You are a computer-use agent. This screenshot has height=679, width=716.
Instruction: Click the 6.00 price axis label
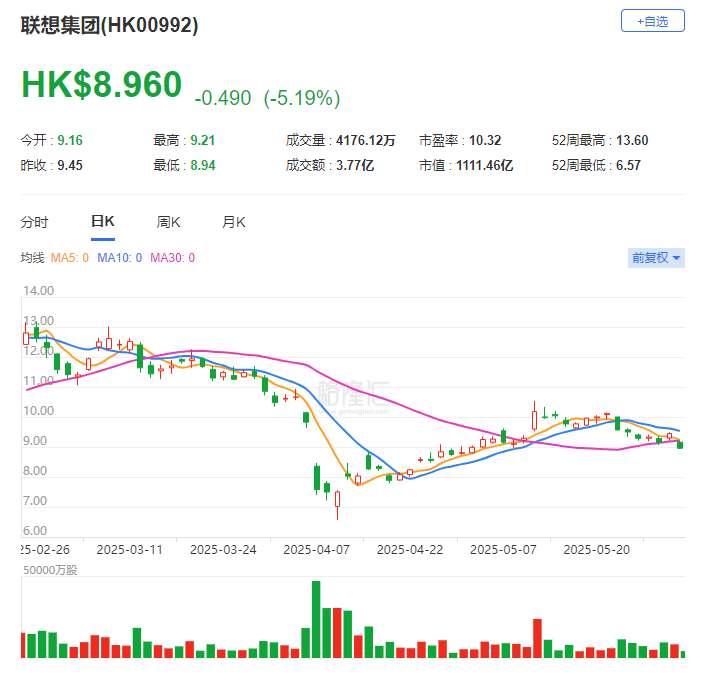click(x=35, y=531)
